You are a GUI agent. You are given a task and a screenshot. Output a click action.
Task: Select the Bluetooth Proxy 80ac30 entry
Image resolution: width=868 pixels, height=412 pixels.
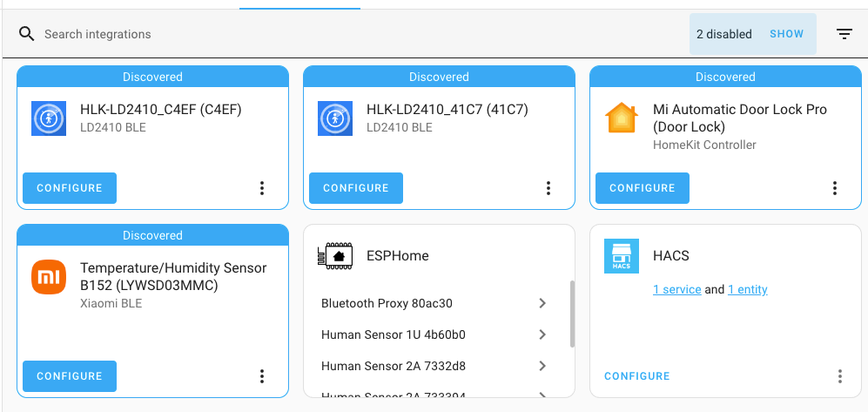(435, 303)
